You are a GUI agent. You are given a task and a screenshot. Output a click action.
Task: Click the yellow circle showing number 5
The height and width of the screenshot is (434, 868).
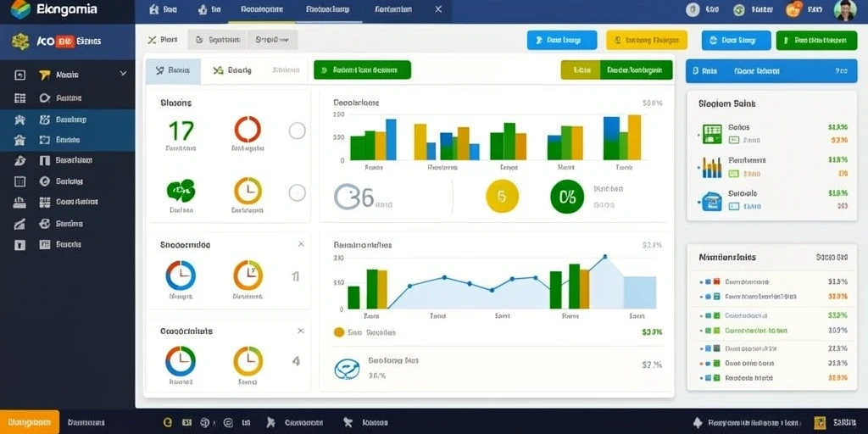tap(502, 197)
